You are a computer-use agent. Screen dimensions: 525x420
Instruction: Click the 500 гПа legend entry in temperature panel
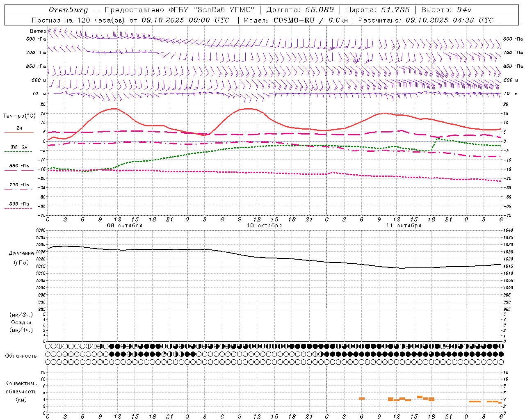tap(19, 204)
